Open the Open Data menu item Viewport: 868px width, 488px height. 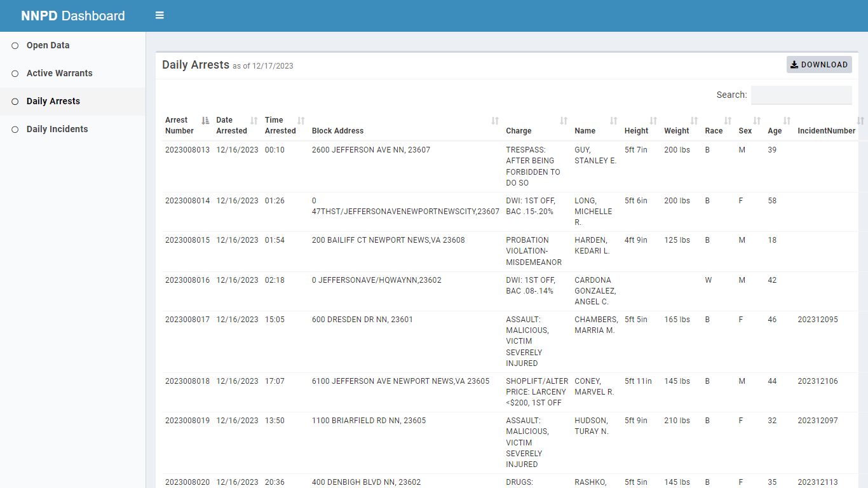pyautogui.click(x=72, y=46)
